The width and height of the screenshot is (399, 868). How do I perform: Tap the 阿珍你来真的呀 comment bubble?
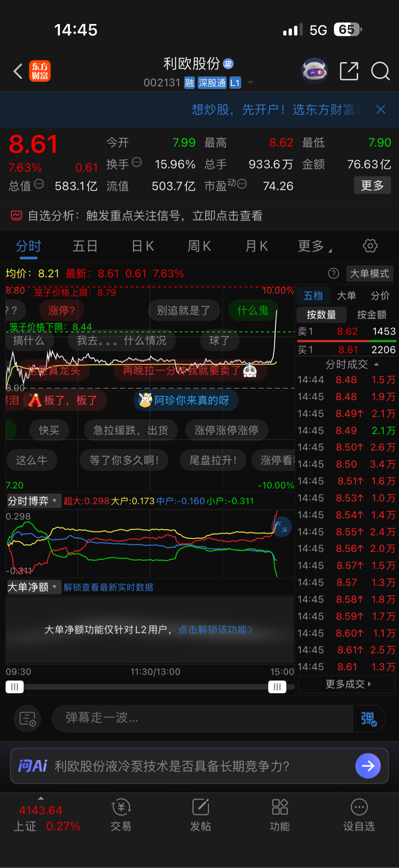[x=185, y=400]
